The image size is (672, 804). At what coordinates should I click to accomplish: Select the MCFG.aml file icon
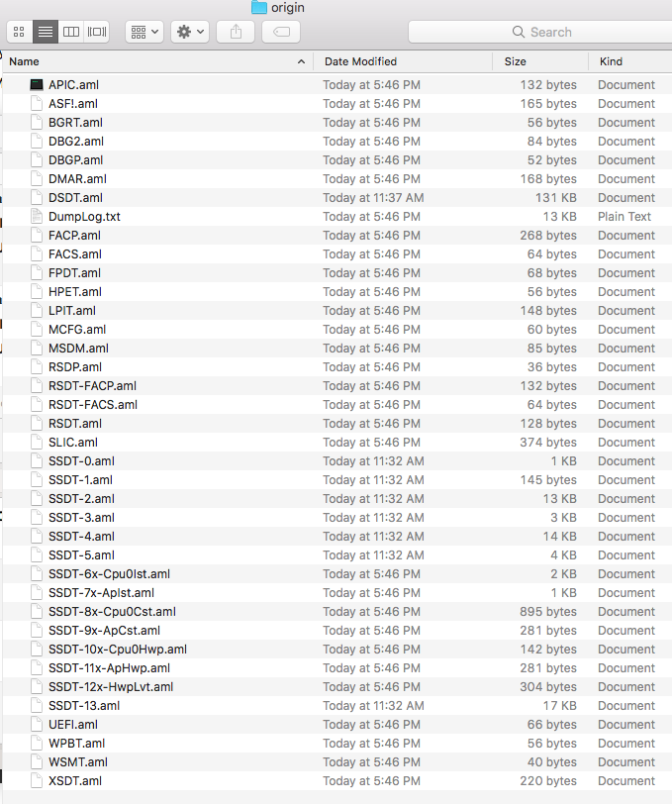coord(37,329)
